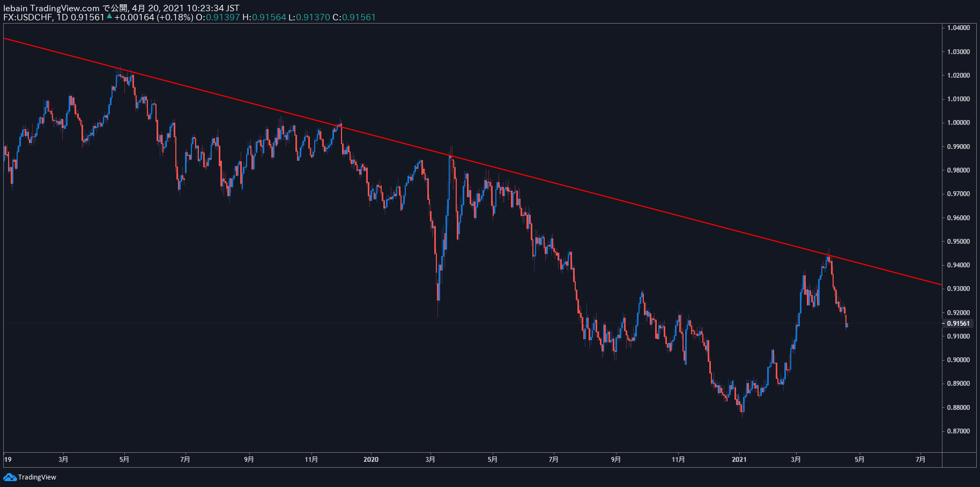This screenshot has width=980, height=487.
Task: Click the 11月 label just before 2021
Action: 679,460
